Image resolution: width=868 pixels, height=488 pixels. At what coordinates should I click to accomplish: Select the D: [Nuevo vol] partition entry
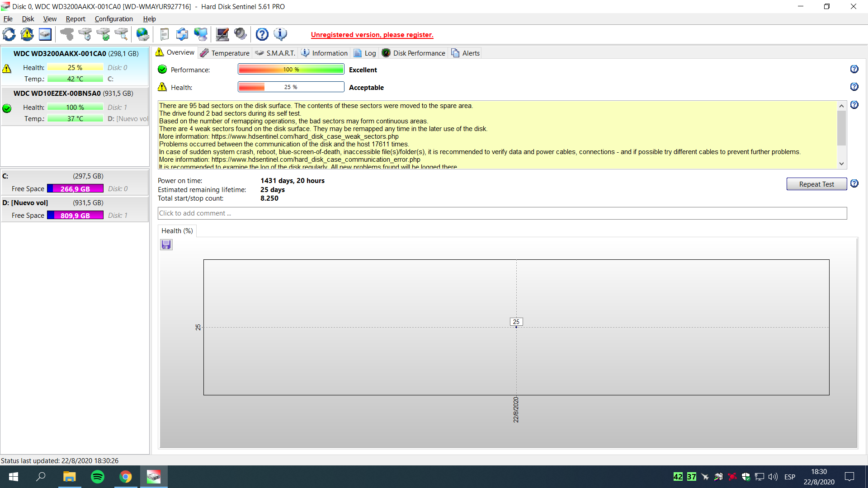(x=75, y=209)
